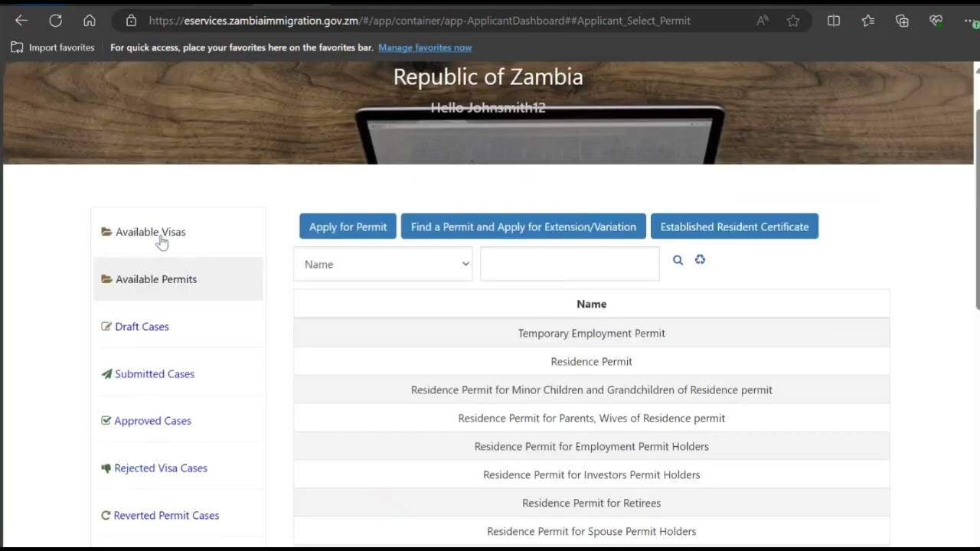Click Established Resident Certificate button
Image resolution: width=980 pixels, height=551 pixels.
click(x=734, y=227)
